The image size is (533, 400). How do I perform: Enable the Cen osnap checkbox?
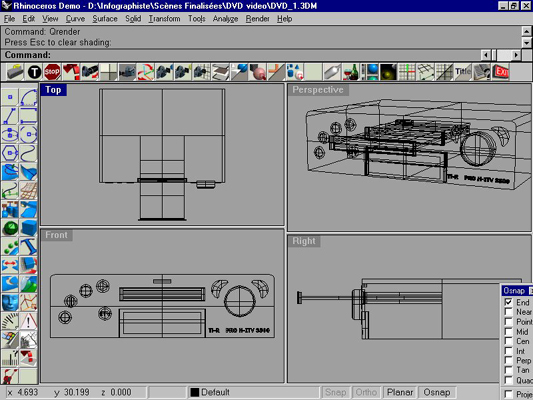[x=509, y=341]
